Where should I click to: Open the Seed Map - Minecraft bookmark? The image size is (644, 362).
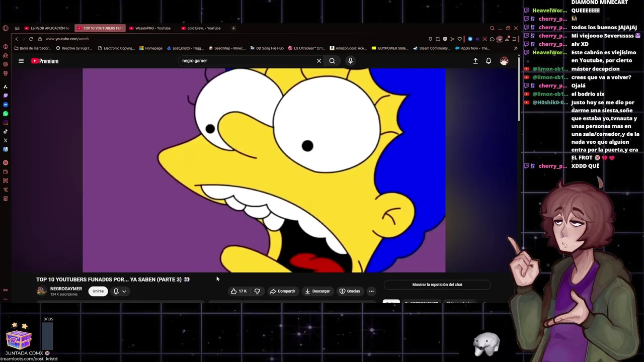click(227, 48)
